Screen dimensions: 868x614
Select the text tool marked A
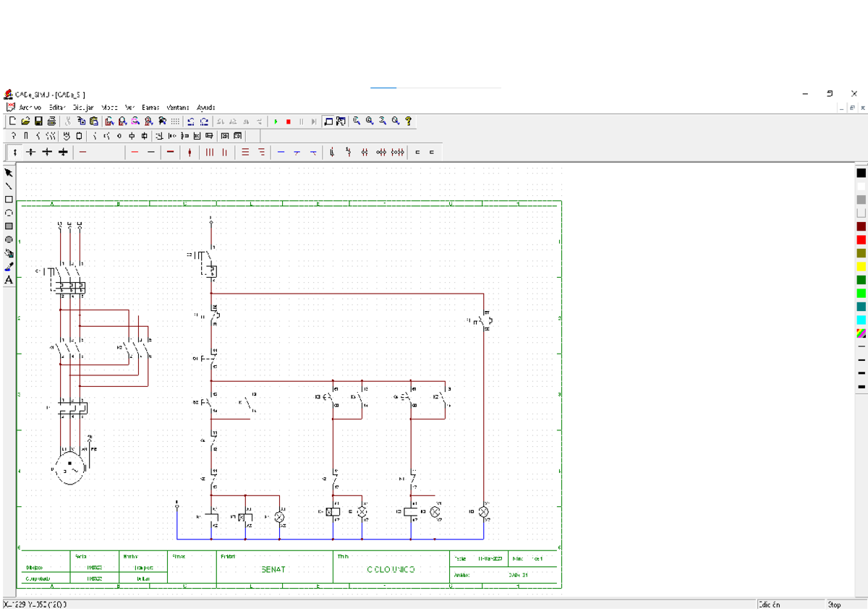(x=9, y=280)
